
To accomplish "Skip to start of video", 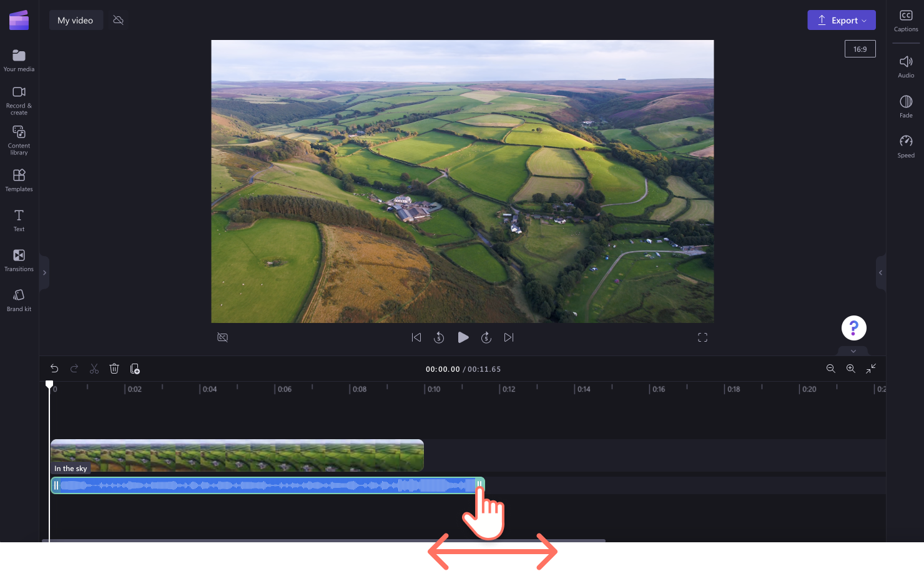I will [x=416, y=337].
